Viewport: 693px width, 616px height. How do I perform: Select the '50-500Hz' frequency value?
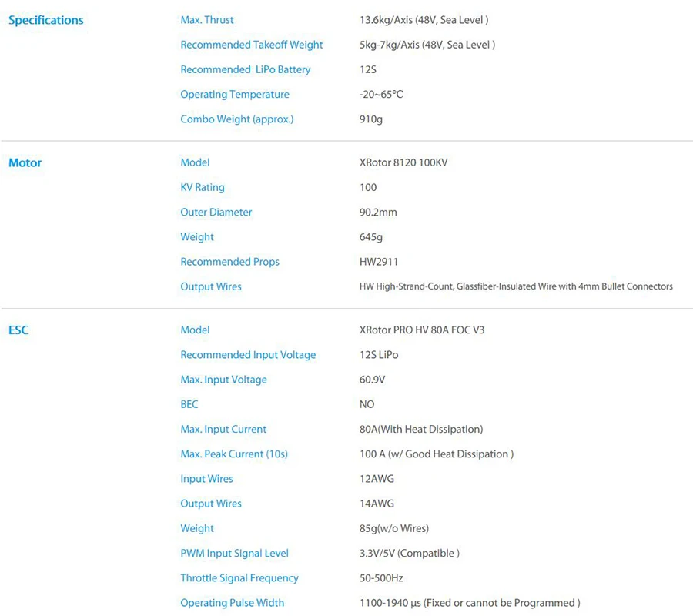tap(381, 578)
